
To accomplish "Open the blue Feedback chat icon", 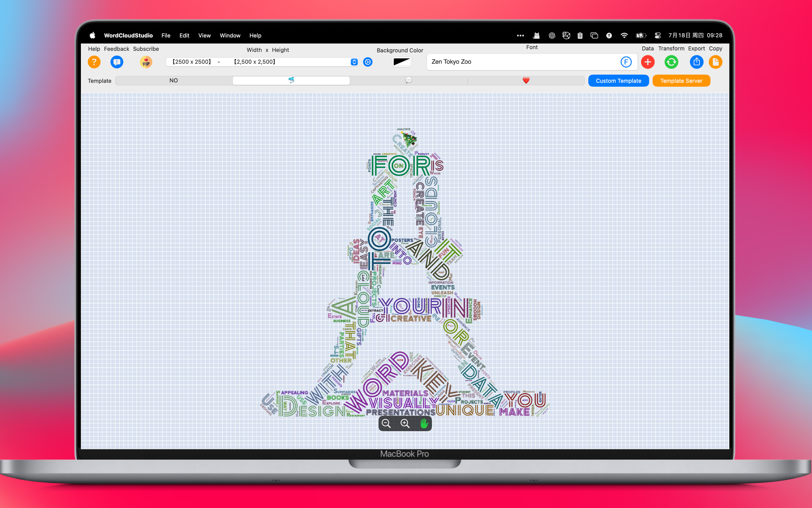I will pos(117,62).
